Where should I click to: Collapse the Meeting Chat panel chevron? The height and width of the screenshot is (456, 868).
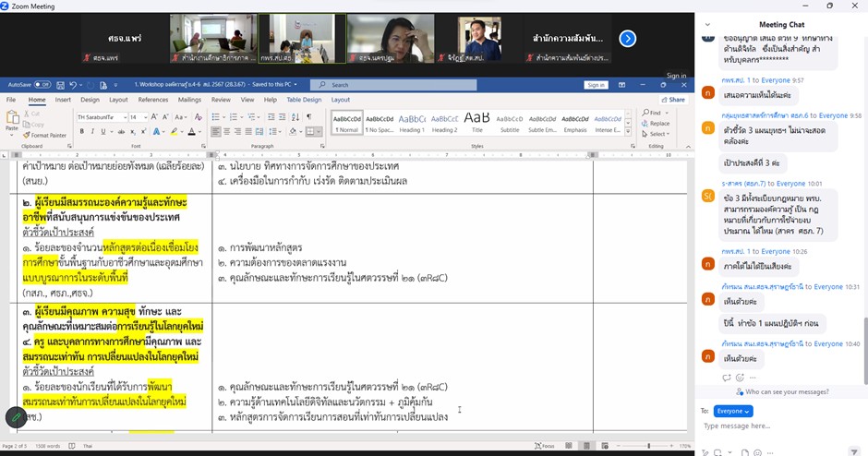pos(706,25)
